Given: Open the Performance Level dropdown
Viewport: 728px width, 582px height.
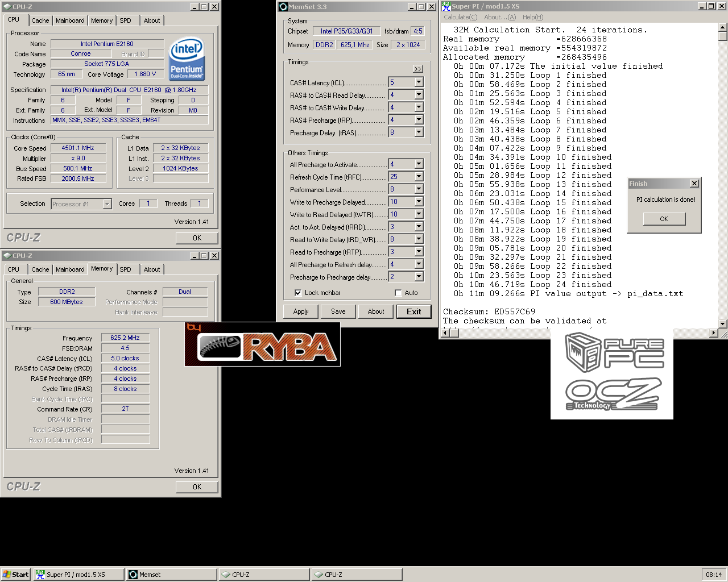Looking at the screenshot, I should pyautogui.click(x=419, y=189).
